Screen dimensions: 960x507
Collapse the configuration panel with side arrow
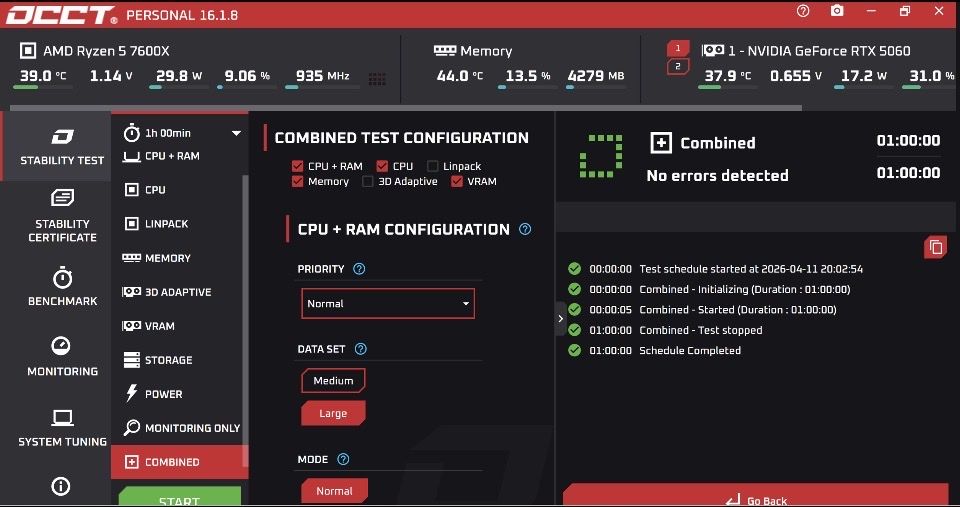560,319
